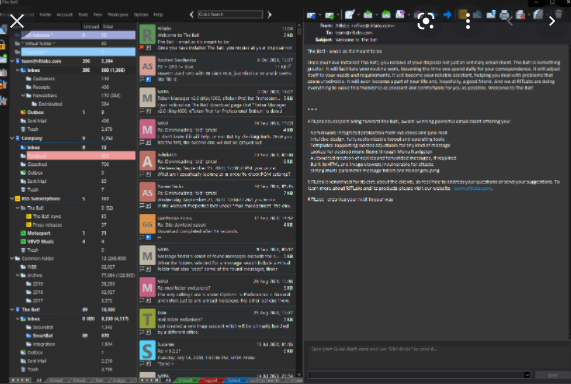Select the Customers folder
The image size is (571, 384).
click(43, 79)
